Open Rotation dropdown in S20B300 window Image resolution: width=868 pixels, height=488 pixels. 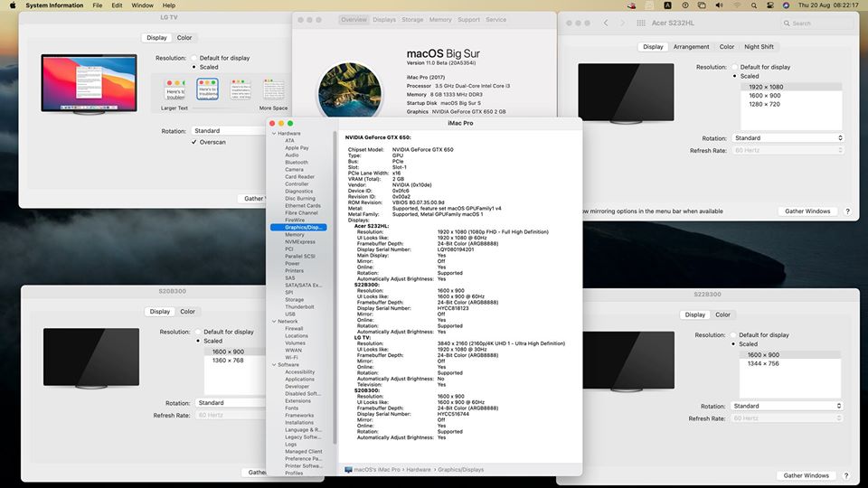point(232,403)
